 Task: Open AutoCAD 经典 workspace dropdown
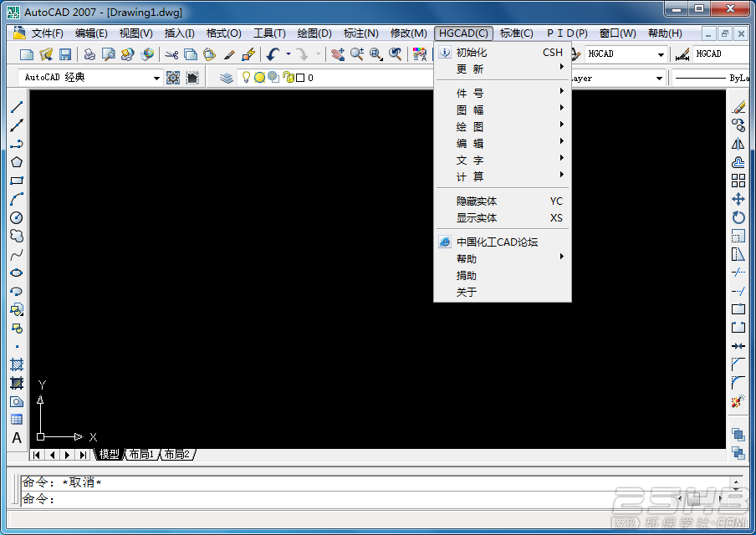pyautogui.click(x=156, y=78)
